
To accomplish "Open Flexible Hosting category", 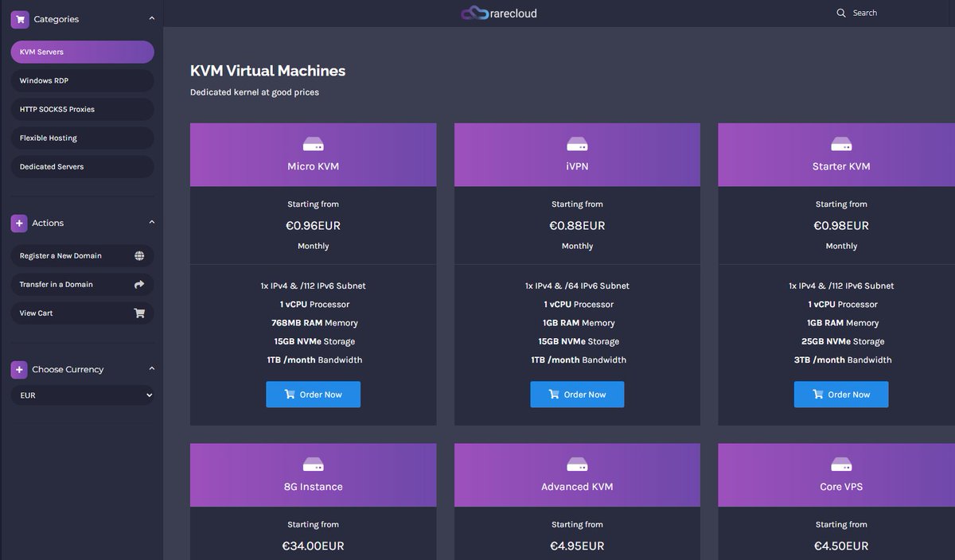I will tap(82, 138).
